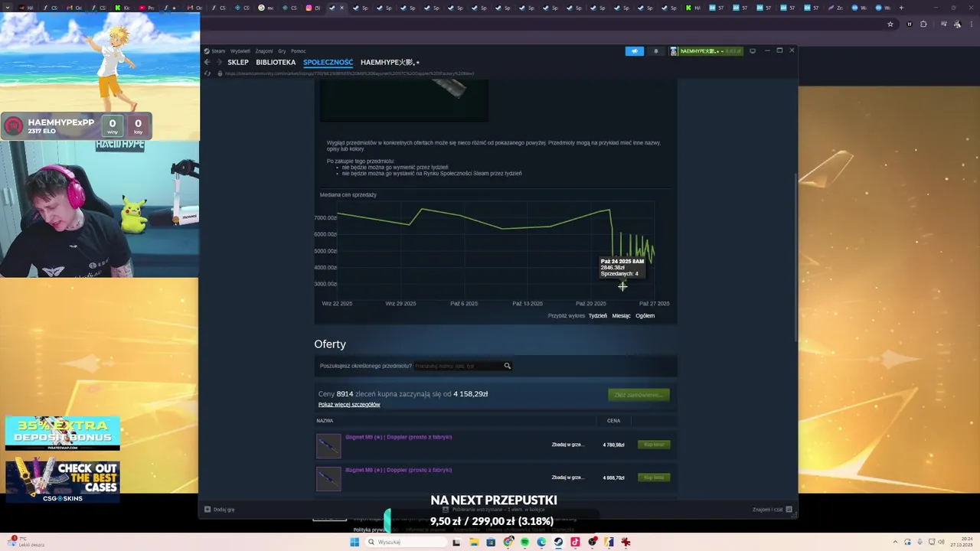Open a new browser tab with plus

pyautogui.click(x=901, y=8)
